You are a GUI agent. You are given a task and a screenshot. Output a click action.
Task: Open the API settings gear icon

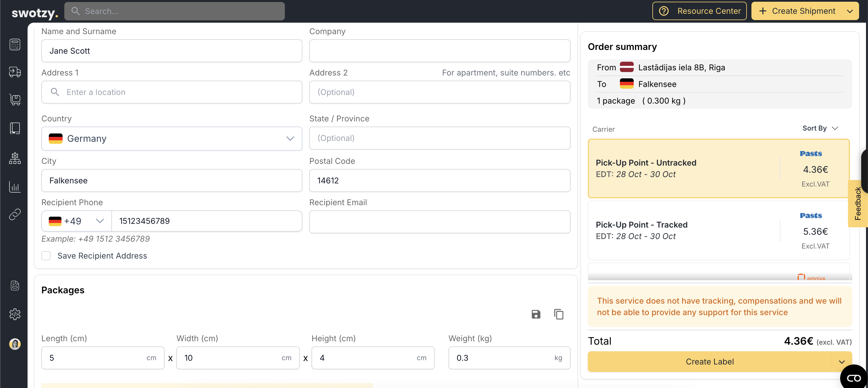(x=15, y=314)
